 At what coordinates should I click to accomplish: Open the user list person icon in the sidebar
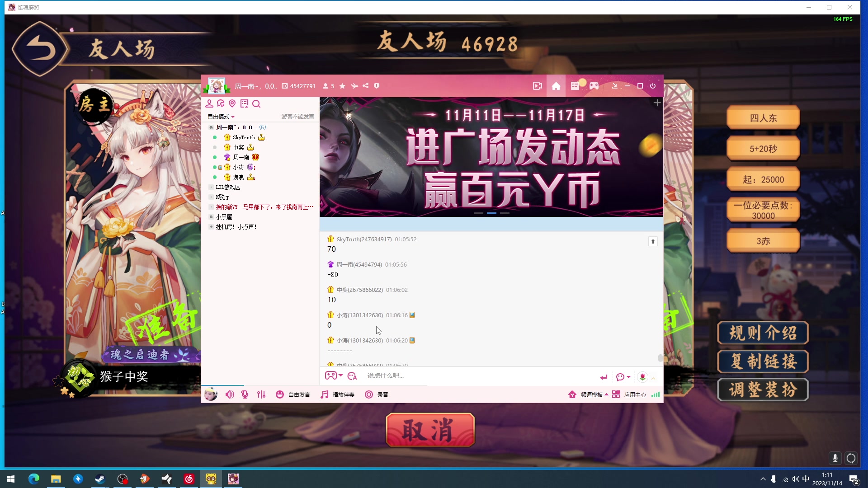coord(209,103)
